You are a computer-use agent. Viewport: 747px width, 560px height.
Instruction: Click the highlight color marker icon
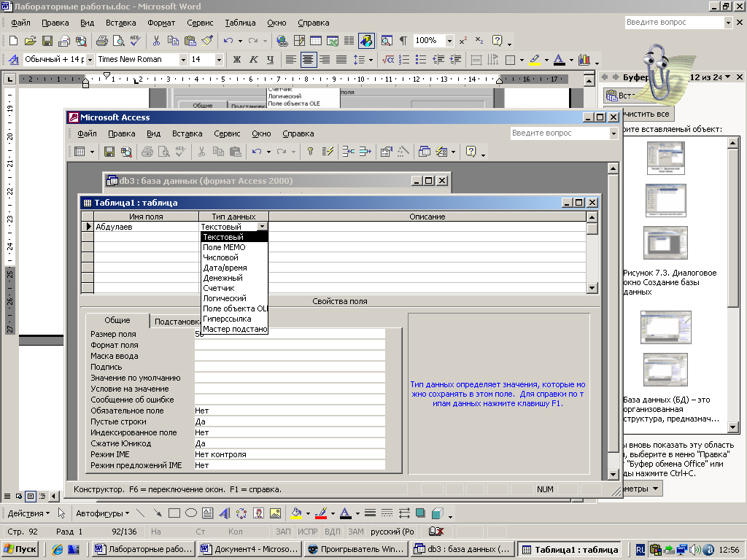(535, 60)
